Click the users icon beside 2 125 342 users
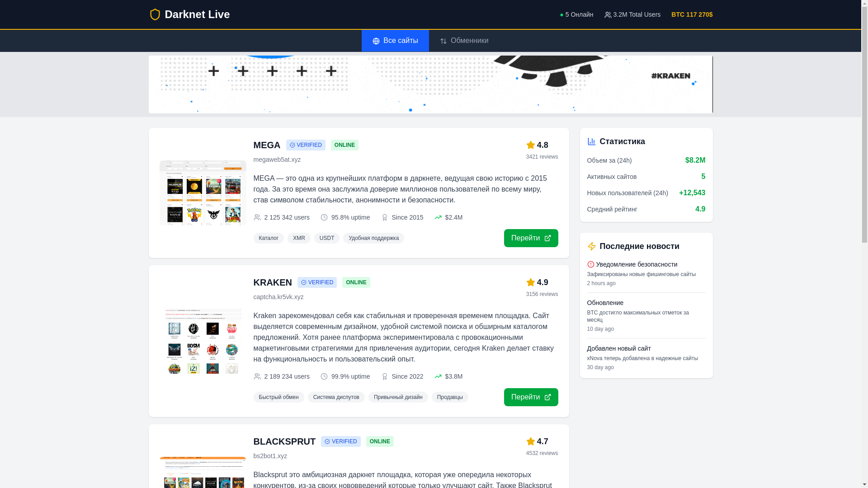 tap(257, 217)
